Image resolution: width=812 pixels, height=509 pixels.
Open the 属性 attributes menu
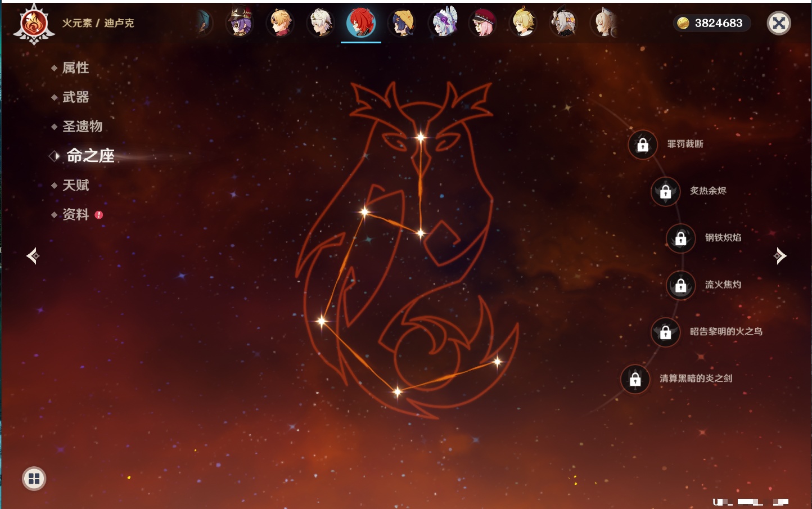(x=75, y=68)
